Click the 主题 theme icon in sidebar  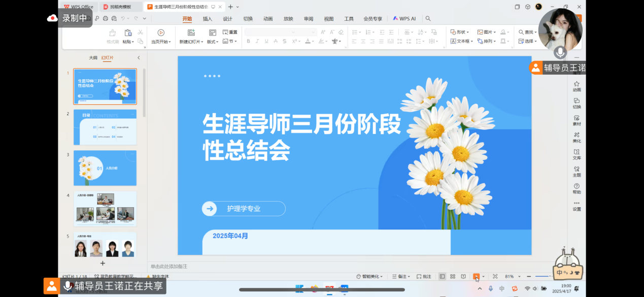coord(577,172)
